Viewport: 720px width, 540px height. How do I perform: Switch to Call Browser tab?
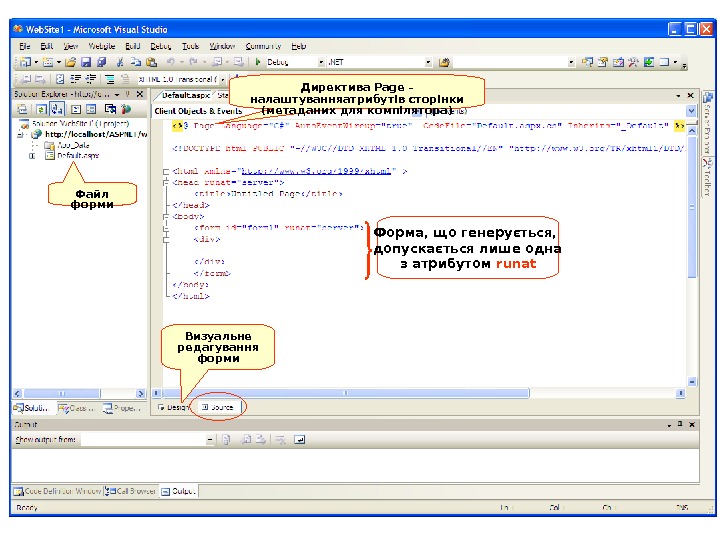coord(130,491)
